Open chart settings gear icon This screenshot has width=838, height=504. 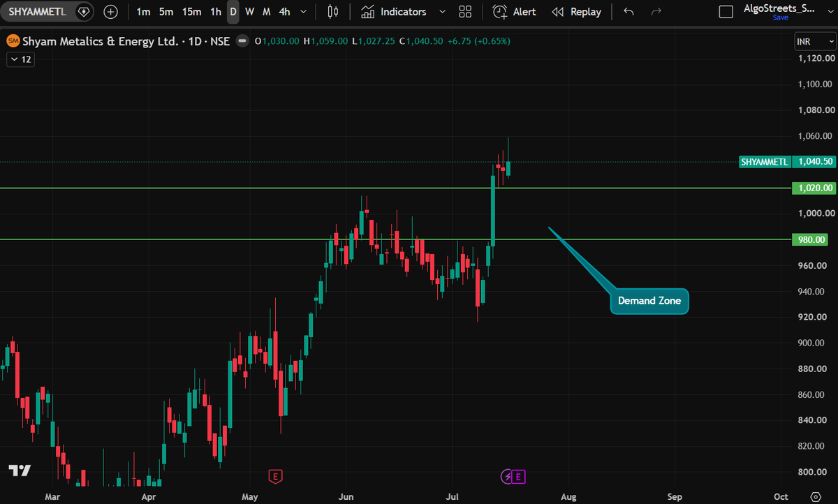(x=816, y=496)
